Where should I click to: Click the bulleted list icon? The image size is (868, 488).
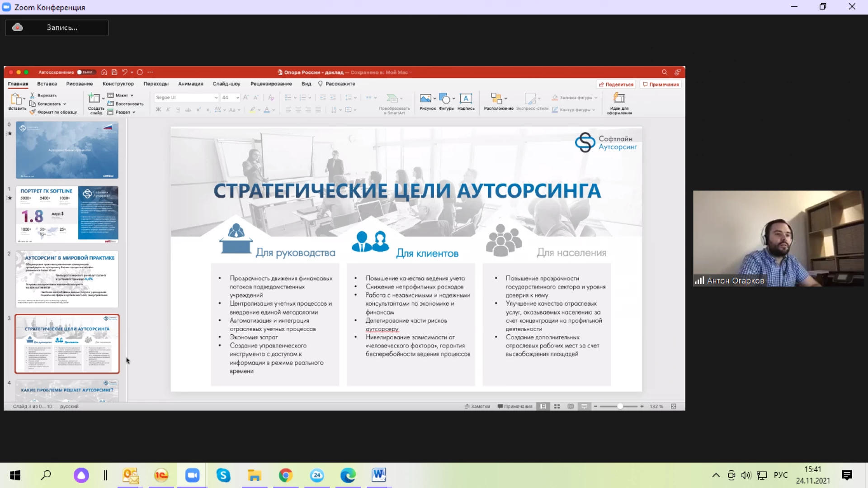point(288,97)
